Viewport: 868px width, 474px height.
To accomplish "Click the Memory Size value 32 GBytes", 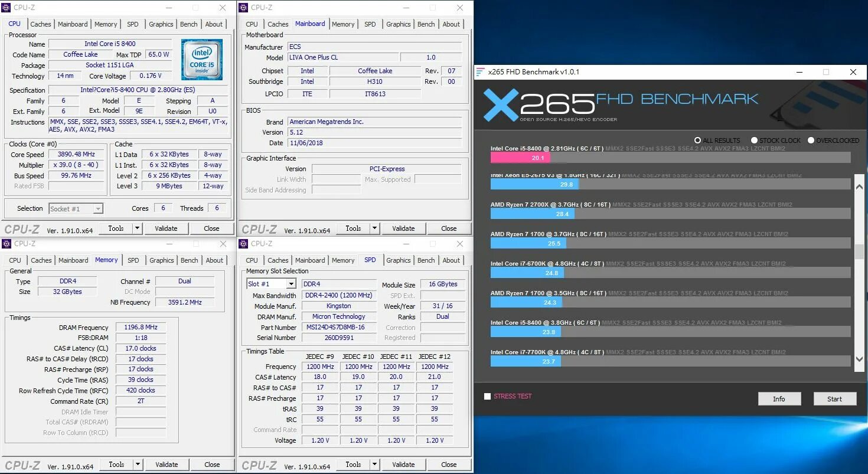I will point(67,292).
